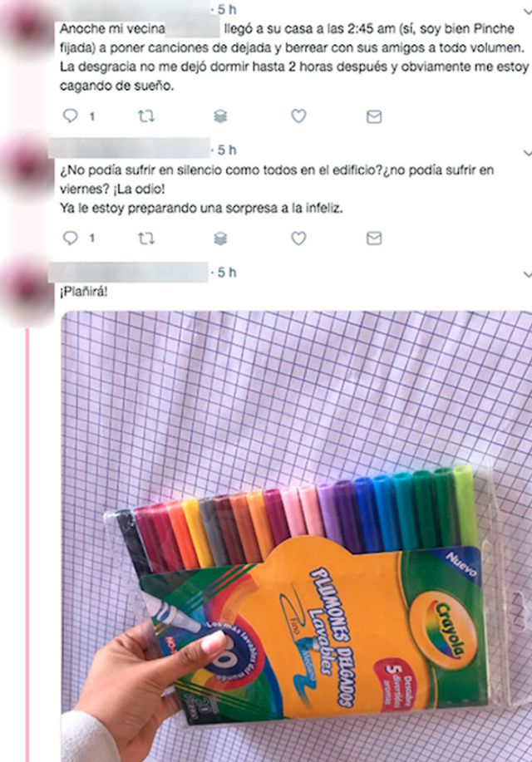Like the second tweet ending 'sorpresa a la infeliz'
This screenshot has height=762, width=532.
[298, 238]
